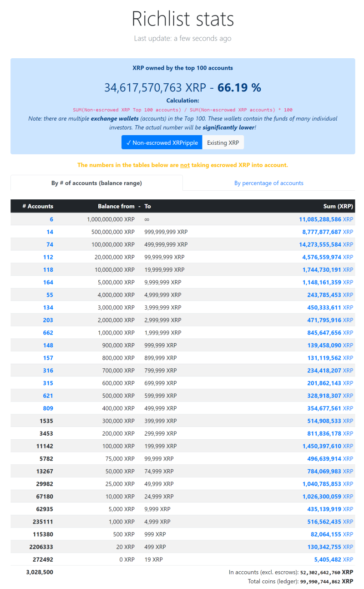364x589 pixels.
Task: Open the 845,647,656 XRP sum link
Action: 330,333
